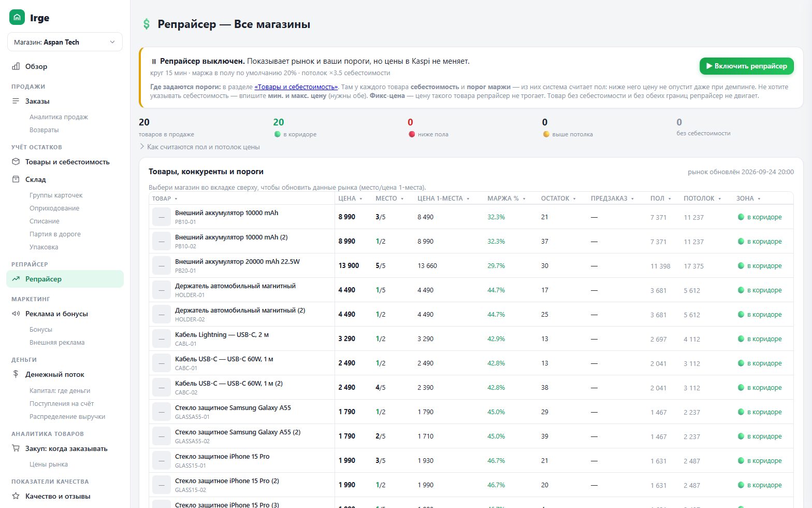Follow the «Товары и себестоимость» link in notice

click(x=296, y=87)
